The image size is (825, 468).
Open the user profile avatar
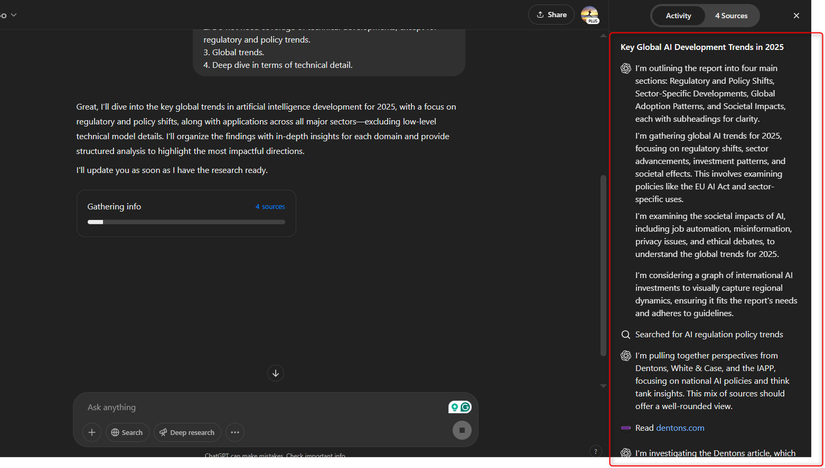(x=589, y=15)
